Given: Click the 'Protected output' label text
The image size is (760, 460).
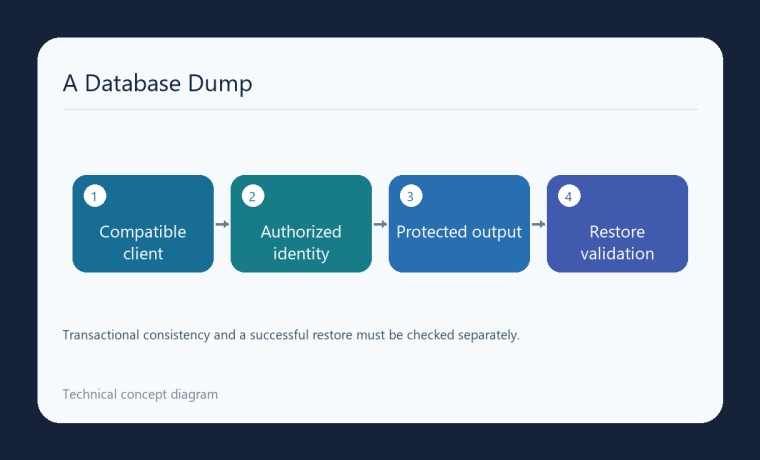Looking at the screenshot, I should pos(459,232).
